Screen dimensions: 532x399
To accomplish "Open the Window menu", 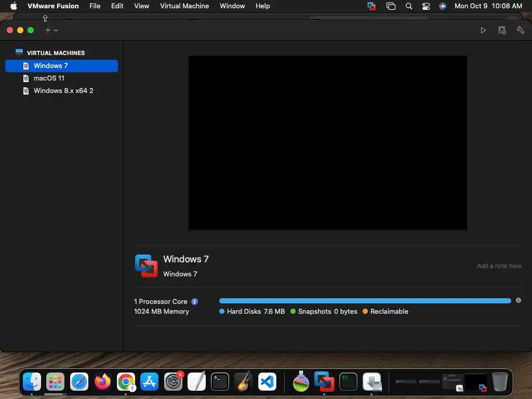I will pos(232,6).
